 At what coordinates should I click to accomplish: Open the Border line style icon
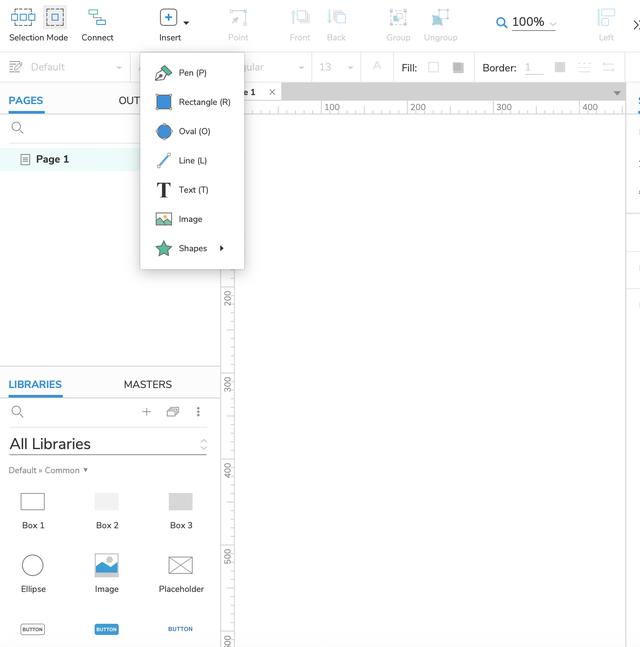click(584, 67)
